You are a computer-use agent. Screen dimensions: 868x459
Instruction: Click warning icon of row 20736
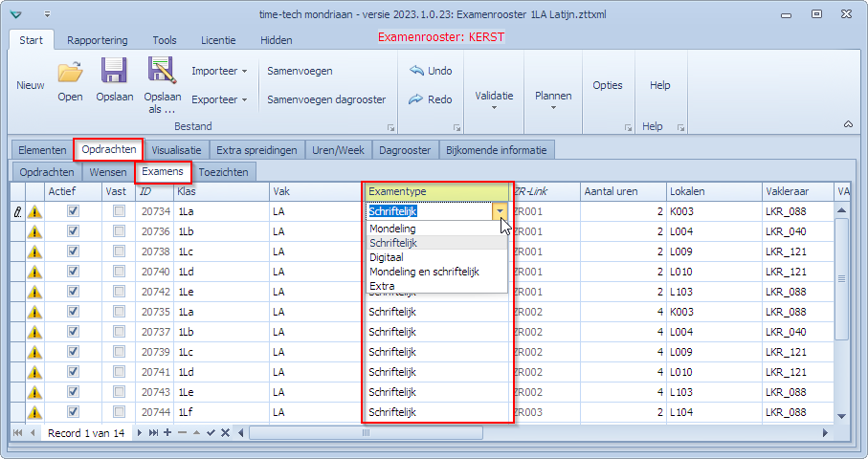click(x=34, y=231)
